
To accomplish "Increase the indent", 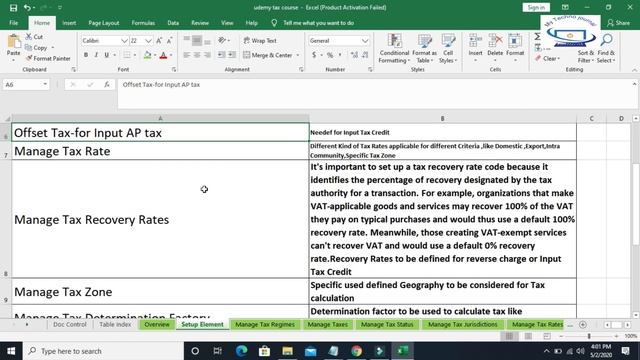I will (x=232, y=55).
